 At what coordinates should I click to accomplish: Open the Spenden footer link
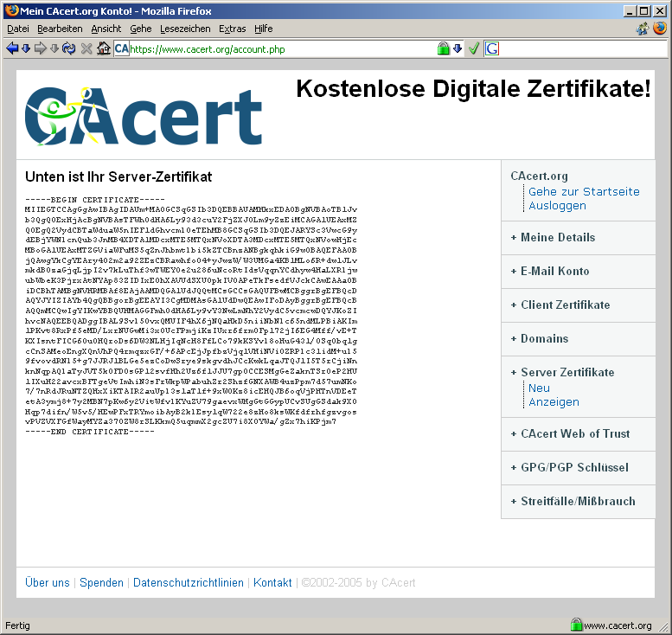tap(101, 583)
